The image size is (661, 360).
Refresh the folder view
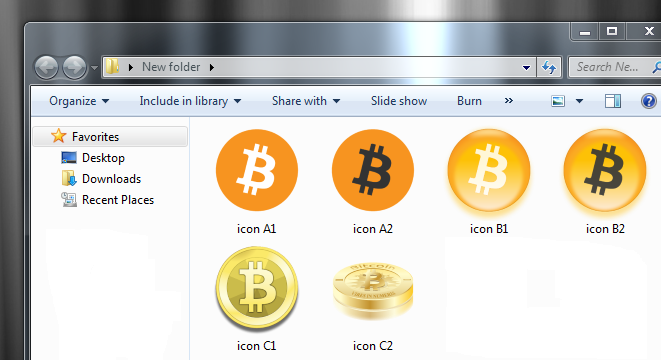click(x=549, y=67)
